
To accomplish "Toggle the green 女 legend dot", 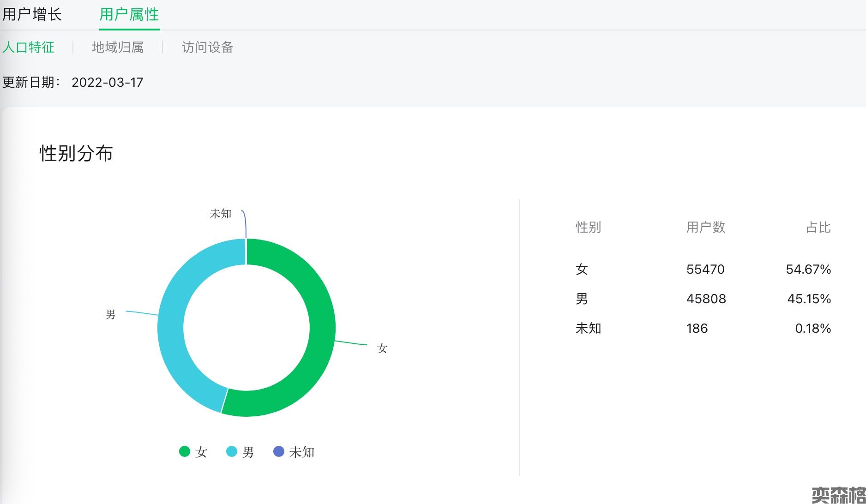I will (x=185, y=451).
